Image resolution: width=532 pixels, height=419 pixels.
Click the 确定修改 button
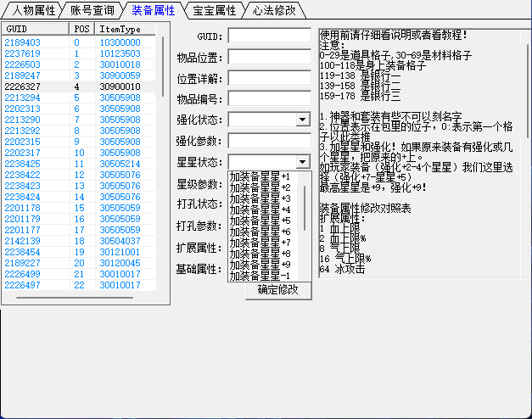pos(278,290)
